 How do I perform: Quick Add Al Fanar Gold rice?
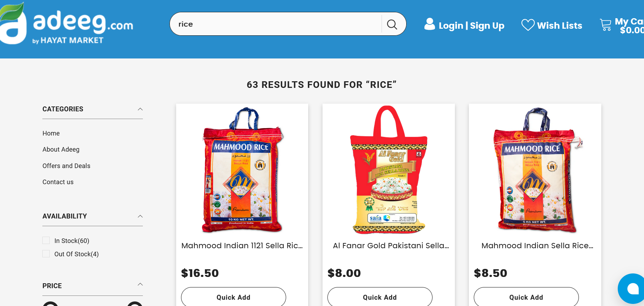tap(380, 297)
